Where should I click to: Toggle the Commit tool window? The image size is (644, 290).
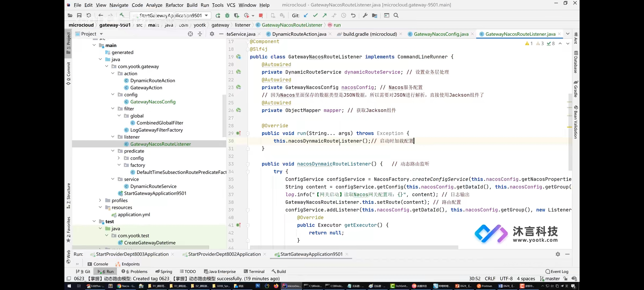tap(68, 73)
